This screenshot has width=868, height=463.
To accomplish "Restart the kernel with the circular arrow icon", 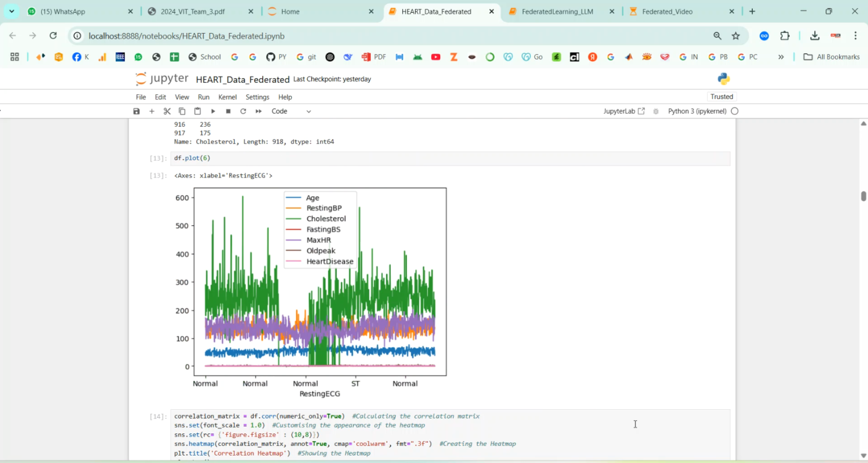I will [x=243, y=111].
